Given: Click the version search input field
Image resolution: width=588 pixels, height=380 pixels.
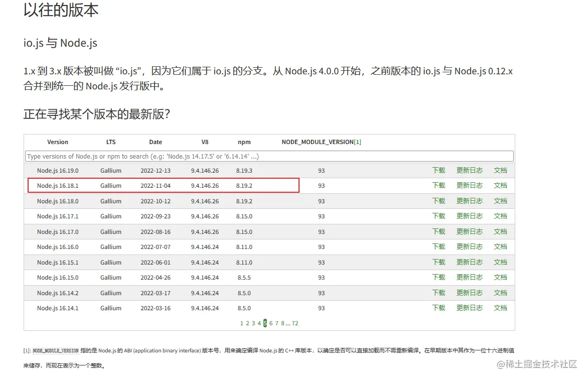Looking at the screenshot, I should pos(269,157).
